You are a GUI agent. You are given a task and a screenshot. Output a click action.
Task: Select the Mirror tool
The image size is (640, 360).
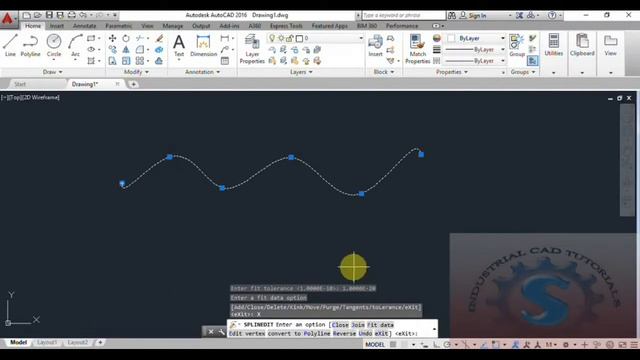[126, 50]
